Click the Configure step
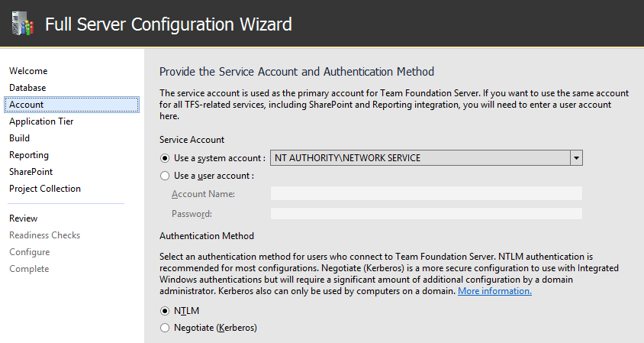 tap(29, 252)
